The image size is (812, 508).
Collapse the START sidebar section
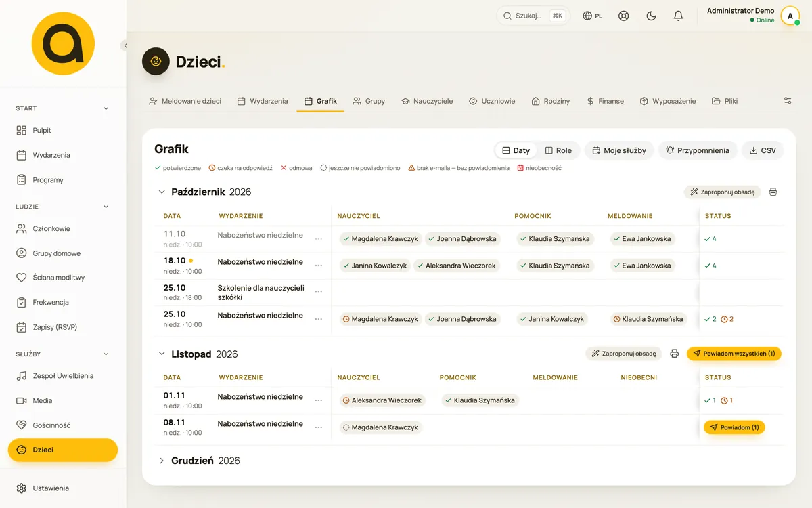[106, 108]
